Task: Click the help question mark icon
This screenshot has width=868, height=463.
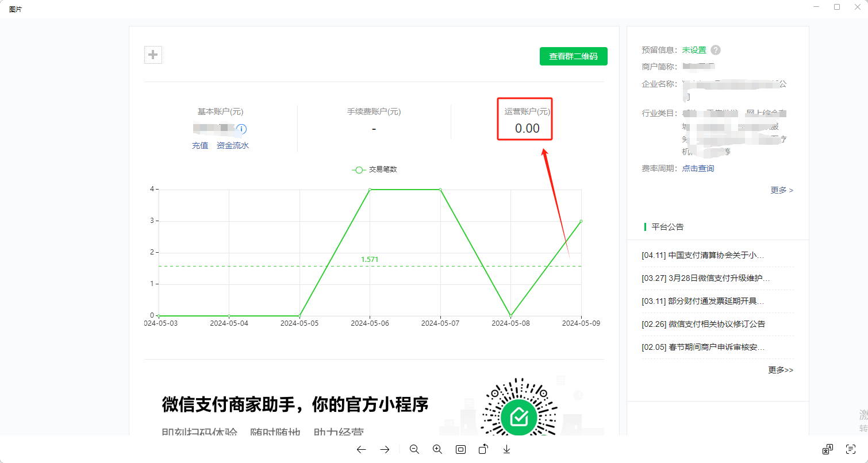Action: [716, 50]
